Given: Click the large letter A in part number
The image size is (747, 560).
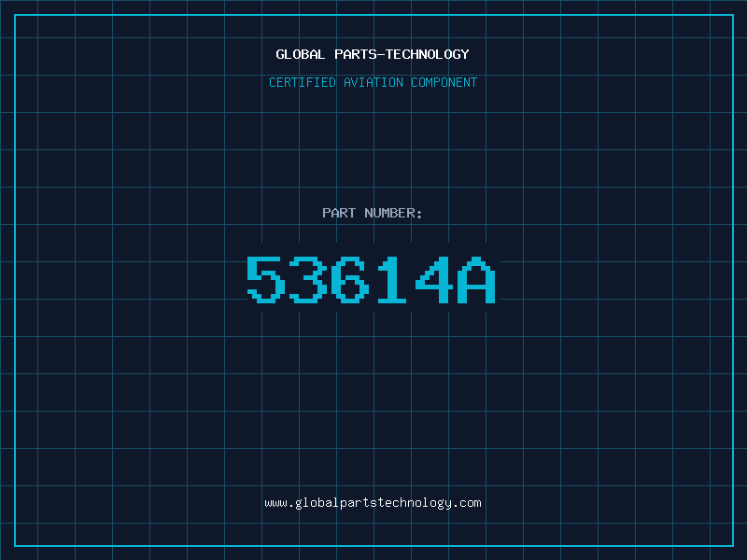Looking at the screenshot, I should [x=476, y=279].
